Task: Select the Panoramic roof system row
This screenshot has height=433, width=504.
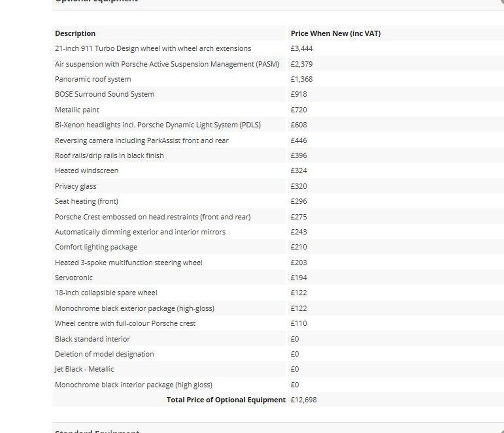Action: point(278,79)
